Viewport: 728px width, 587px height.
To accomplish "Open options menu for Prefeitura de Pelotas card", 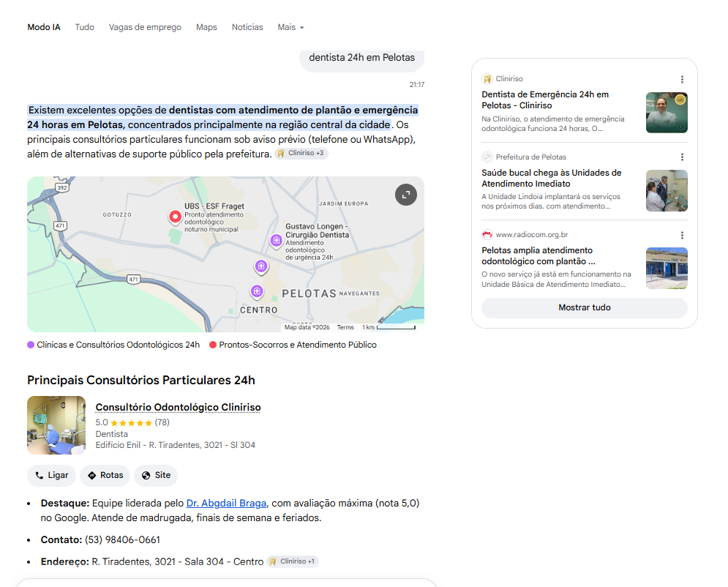I will 682,157.
